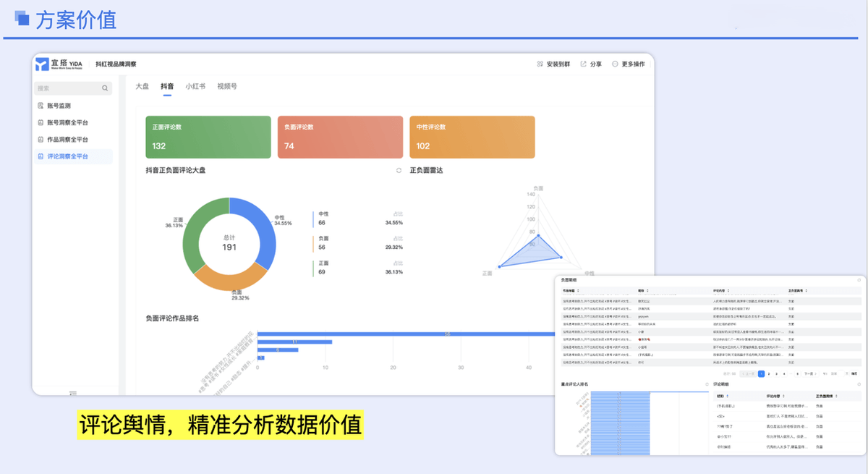Click the 账号监测 sidebar icon
Screen dimensions: 868x474
[41, 106]
